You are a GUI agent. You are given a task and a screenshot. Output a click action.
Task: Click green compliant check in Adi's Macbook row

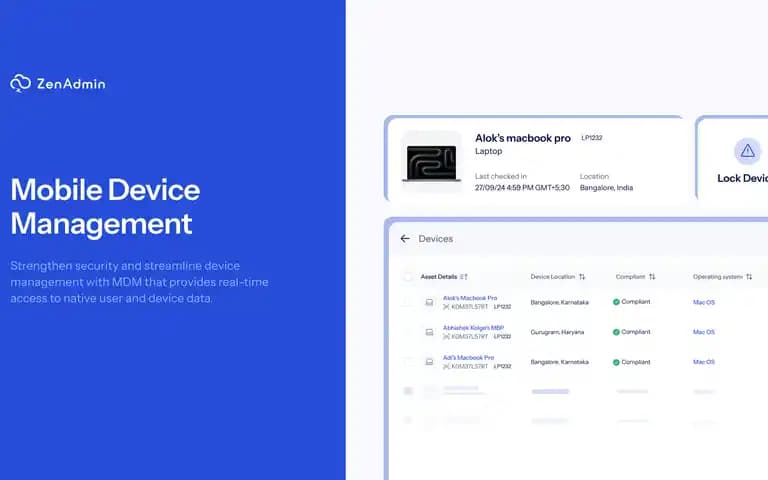pos(616,362)
